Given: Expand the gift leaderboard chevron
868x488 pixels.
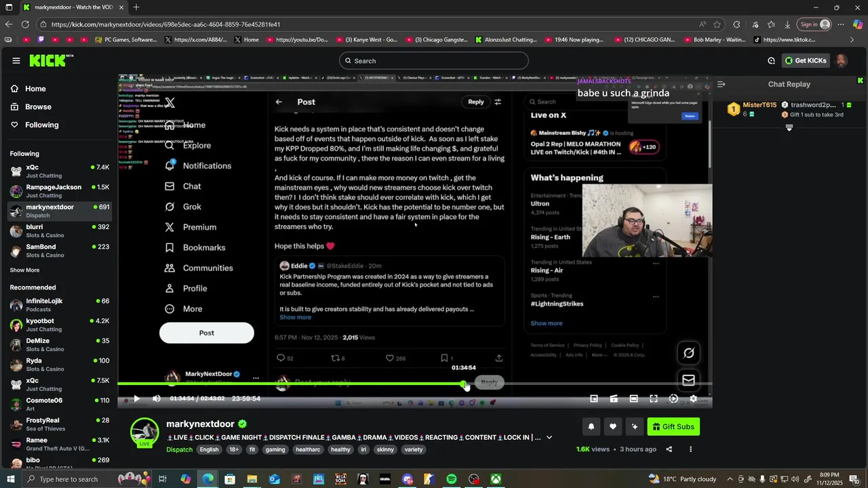Looking at the screenshot, I should [x=789, y=127].
